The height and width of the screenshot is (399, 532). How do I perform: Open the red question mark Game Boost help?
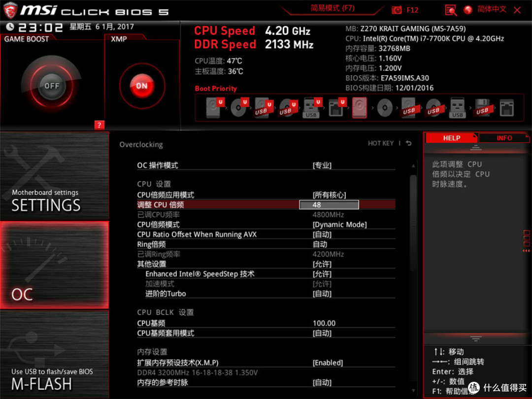click(x=99, y=125)
